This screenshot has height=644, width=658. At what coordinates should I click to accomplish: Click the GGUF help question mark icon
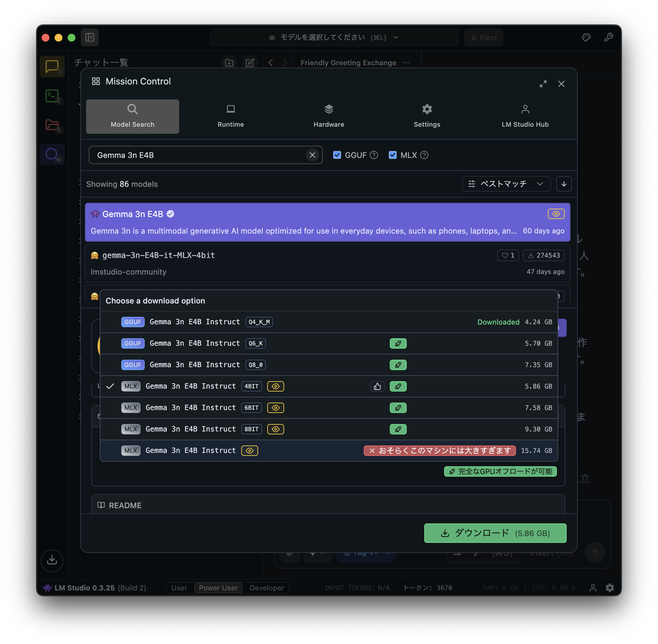pos(374,155)
